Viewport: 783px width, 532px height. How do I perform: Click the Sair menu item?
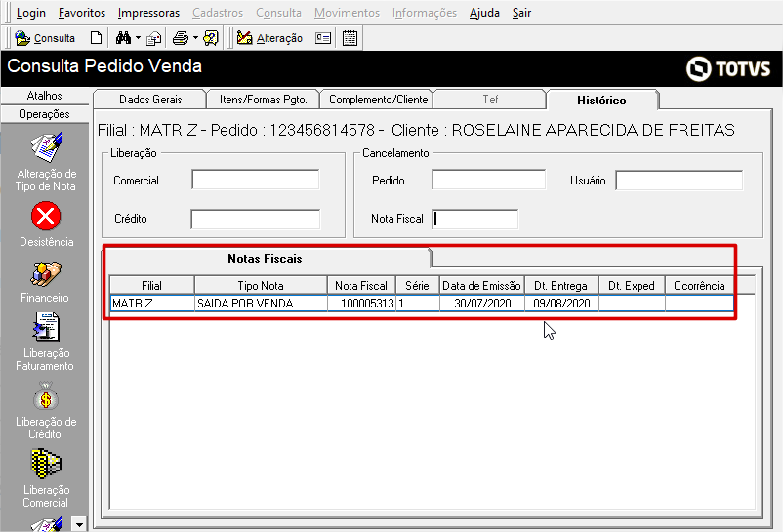coord(521,13)
